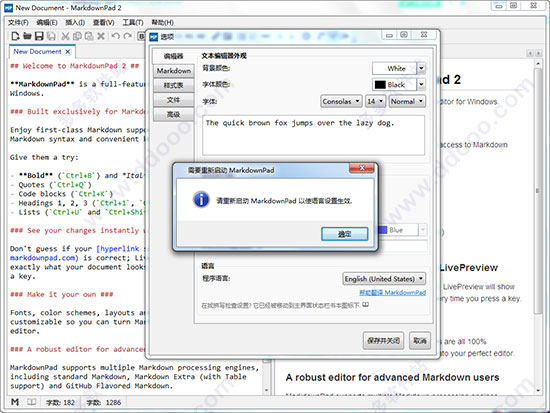Viewport: 550px width, 413px height.
Task: Click the Save All toolbar icon
Action: [51, 36]
